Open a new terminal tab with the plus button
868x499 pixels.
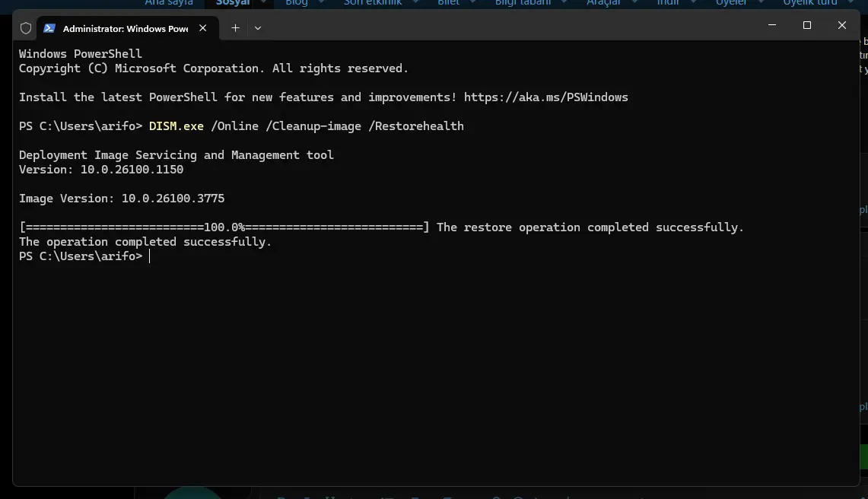coord(235,27)
